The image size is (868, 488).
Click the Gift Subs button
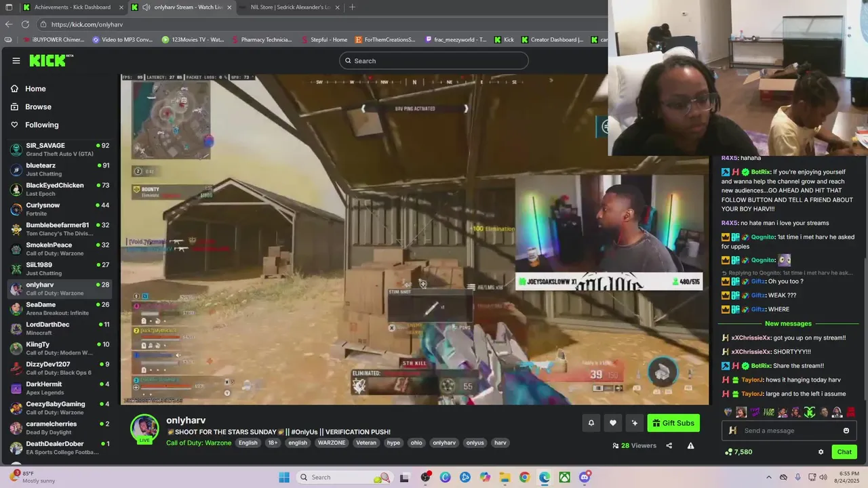click(673, 423)
